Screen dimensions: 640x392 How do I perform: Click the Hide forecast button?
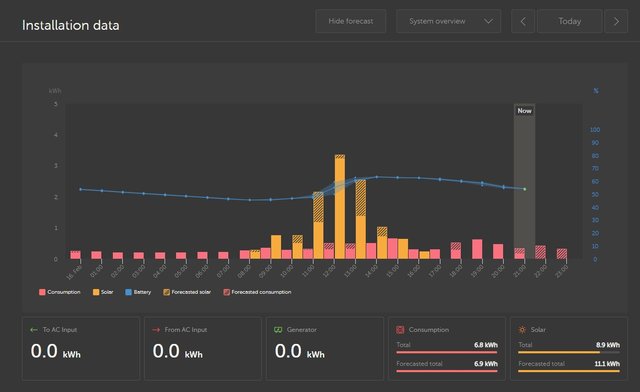tap(351, 21)
